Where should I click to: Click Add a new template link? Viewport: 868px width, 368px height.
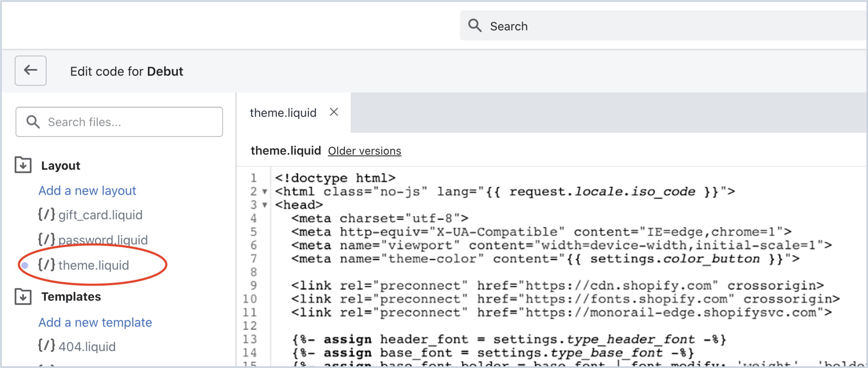tap(95, 323)
